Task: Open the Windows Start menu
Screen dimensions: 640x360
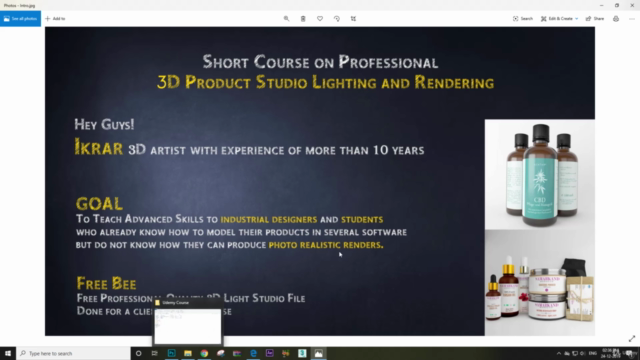Action: 8,353
